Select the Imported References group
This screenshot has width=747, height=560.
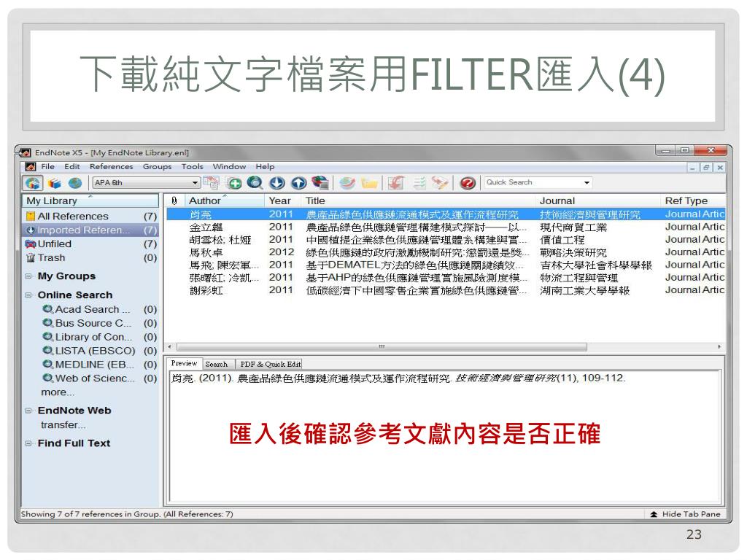(x=91, y=230)
